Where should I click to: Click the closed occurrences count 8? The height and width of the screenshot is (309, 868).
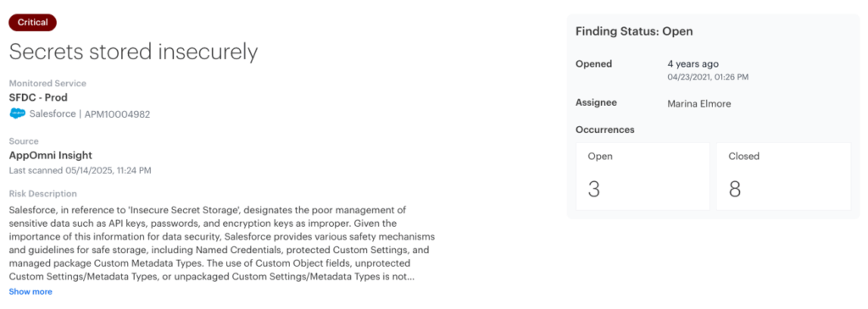[735, 189]
